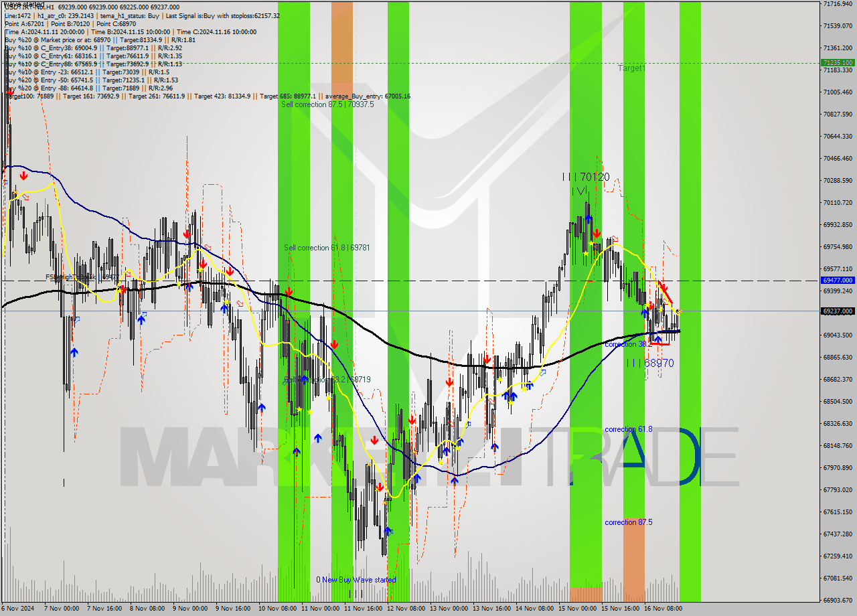857x616 pixels.
Task: Click the 'Target100: 71889' targets line
Action: click(208, 96)
